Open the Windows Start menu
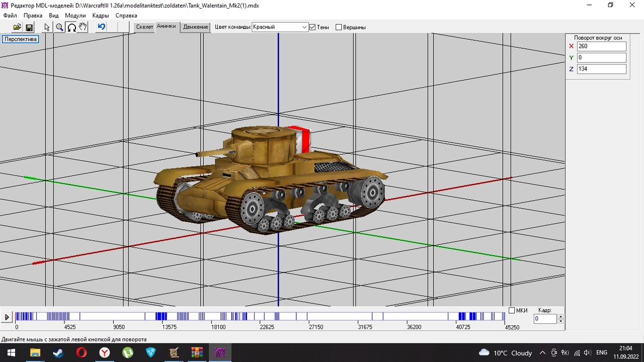 [x=11, y=352]
